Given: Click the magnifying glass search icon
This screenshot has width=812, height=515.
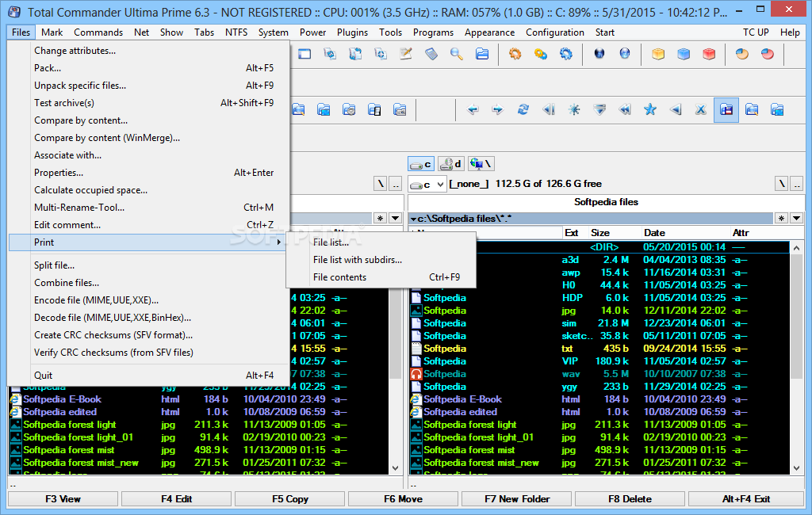Looking at the screenshot, I should pyautogui.click(x=456, y=54).
